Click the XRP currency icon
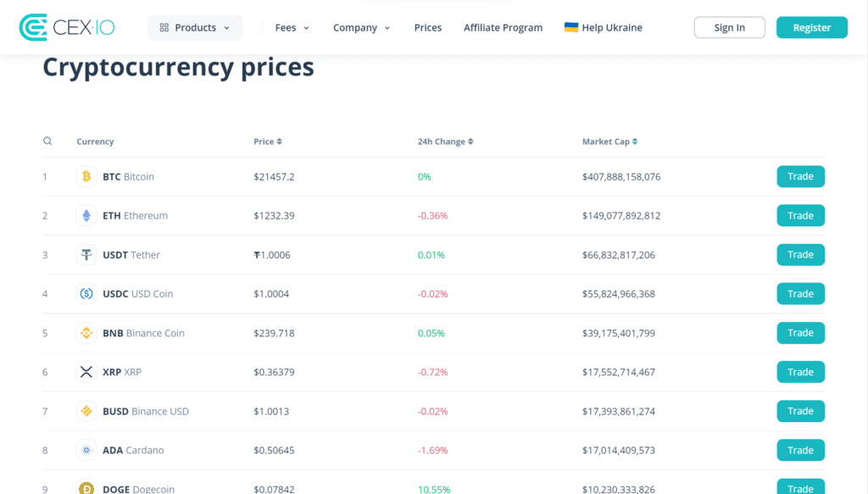 [x=86, y=371]
